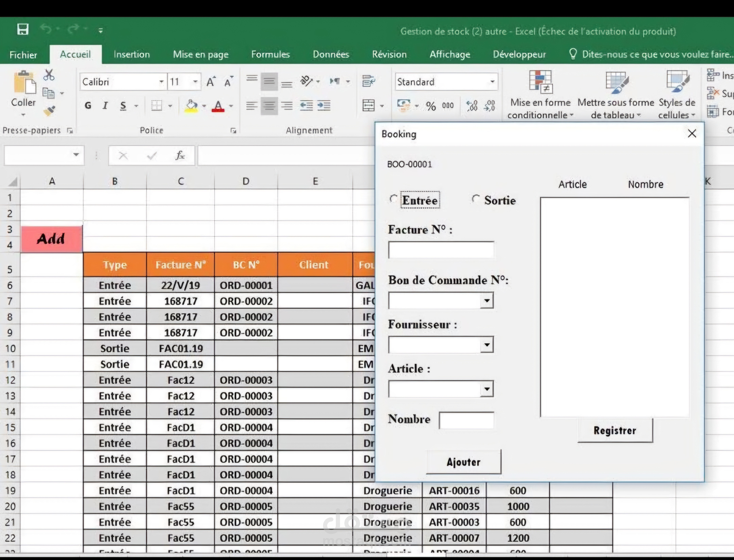This screenshot has height=560, width=734.
Task: Click cell with 22/V/19
Action: (181, 285)
